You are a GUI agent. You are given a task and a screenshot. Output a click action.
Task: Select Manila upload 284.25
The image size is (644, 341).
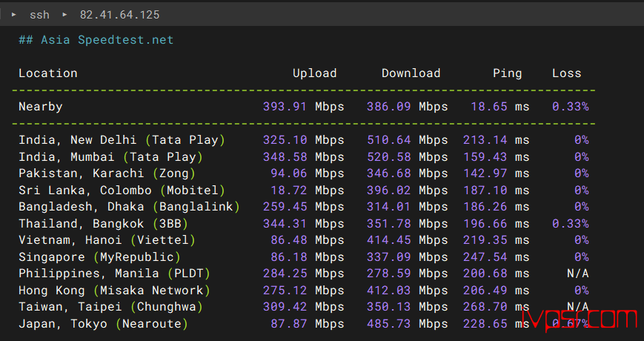point(285,274)
